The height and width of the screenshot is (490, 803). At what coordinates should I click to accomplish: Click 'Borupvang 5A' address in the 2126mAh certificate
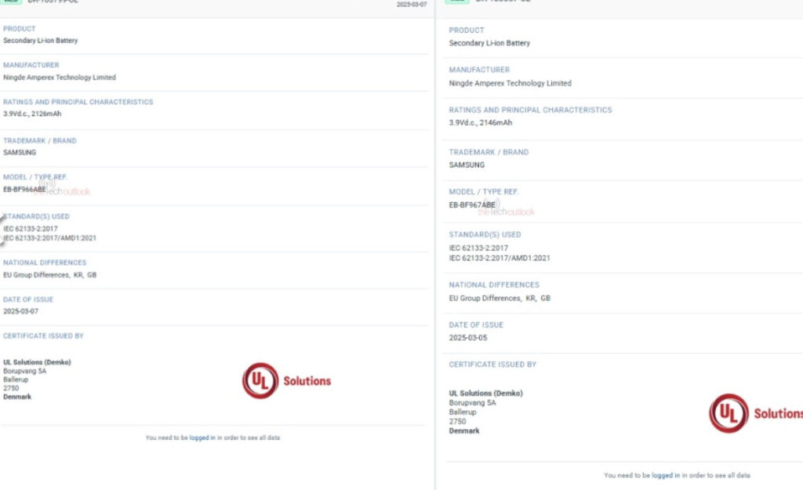pyautogui.click(x=25, y=371)
